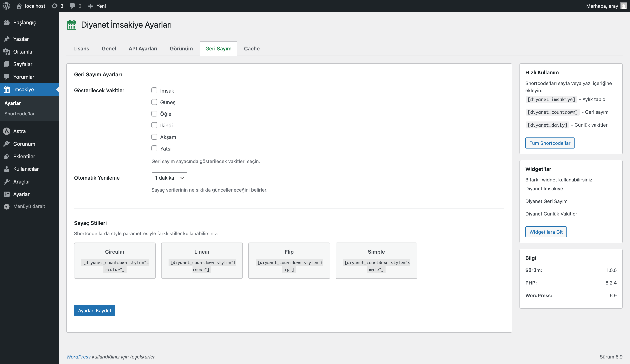The image size is (630, 364).
Task: Enable the Yatsı checkbox
Action: coord(154,148)
